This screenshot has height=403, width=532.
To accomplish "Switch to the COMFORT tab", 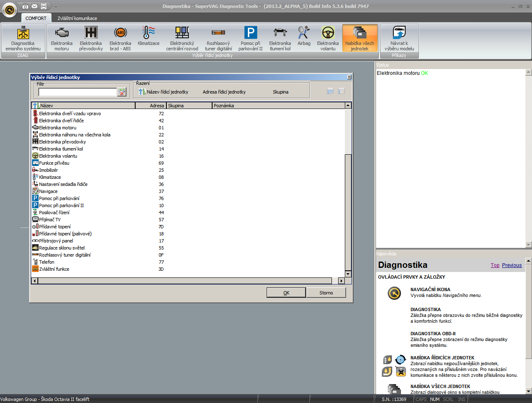I will coord(36,18).
